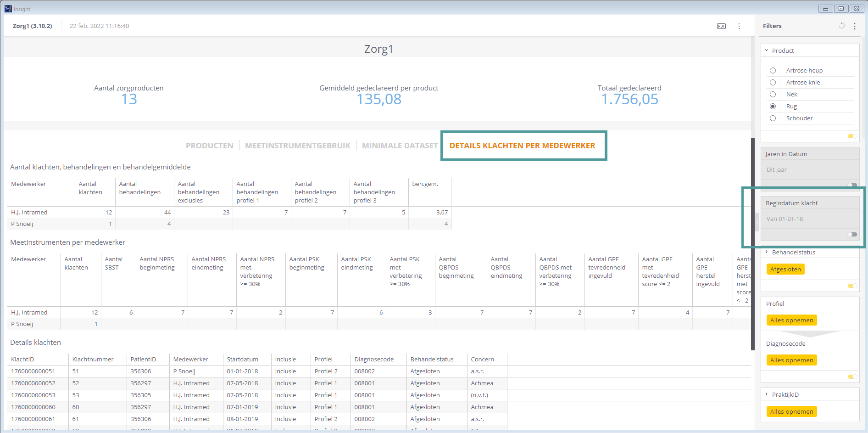Open the Filters panel three-dot menu

click(854, 26)
